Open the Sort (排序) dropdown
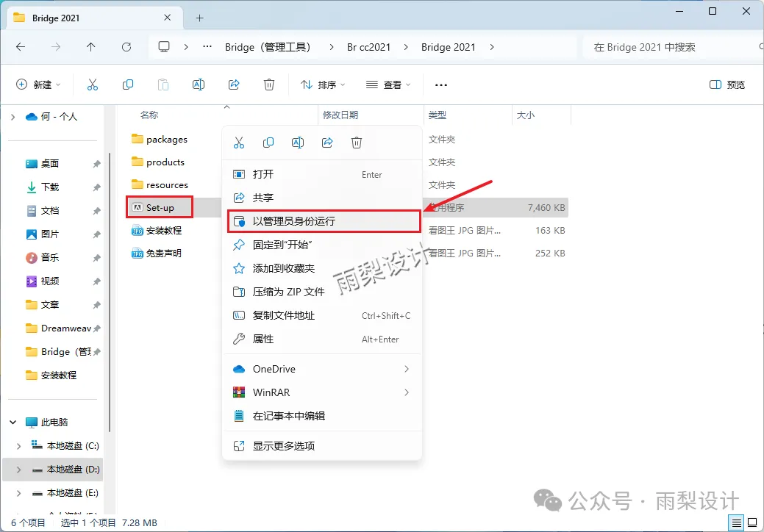The height and width of the screenshot is (532, 764). [x=323, y=85]
